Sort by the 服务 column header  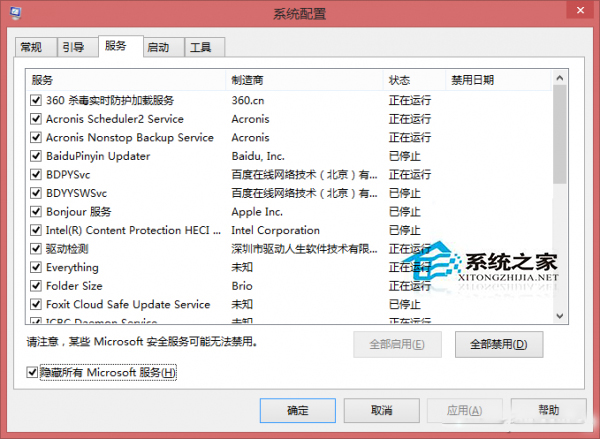pyautogui.click(x=126, y=80)
